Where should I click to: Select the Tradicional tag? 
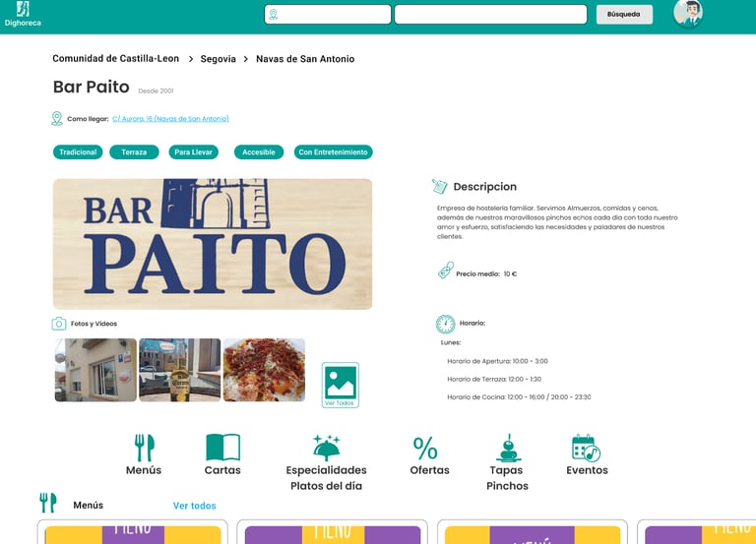point(78,152)
